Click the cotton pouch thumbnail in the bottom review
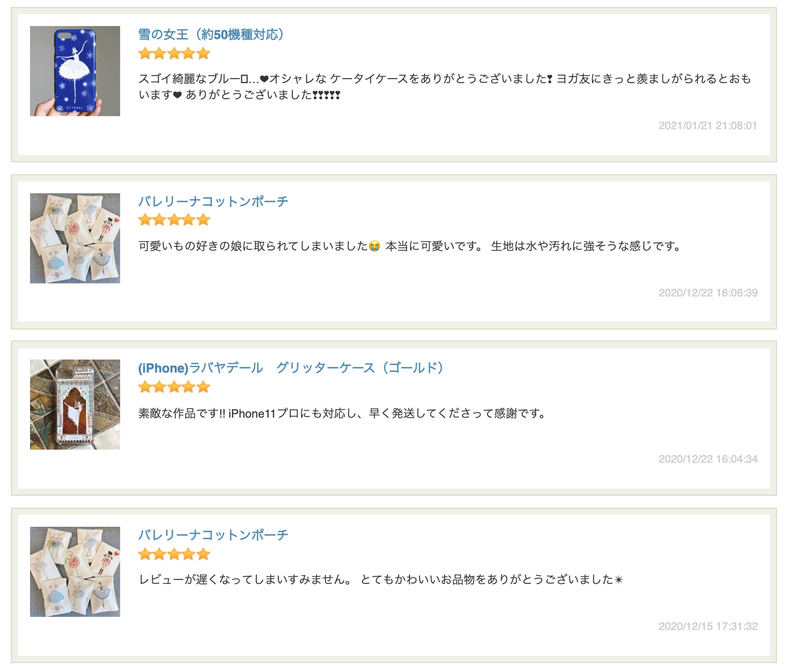The image size is (790, 672). [75, 572]
